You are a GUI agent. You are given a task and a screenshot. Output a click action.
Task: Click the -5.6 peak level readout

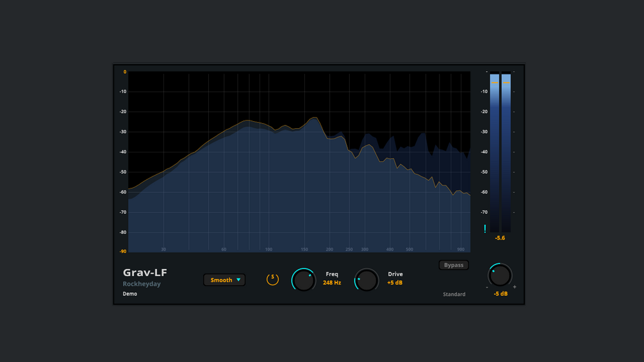click(500, 238)
